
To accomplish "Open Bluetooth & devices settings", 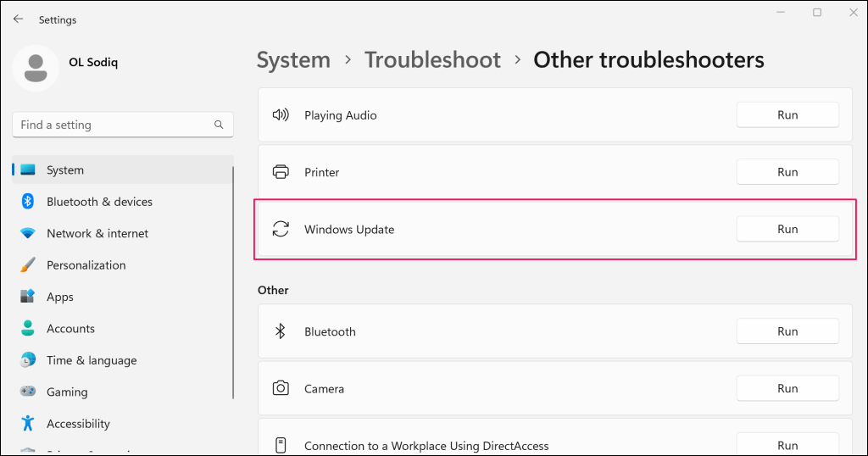I will click(x=99, y=202).
